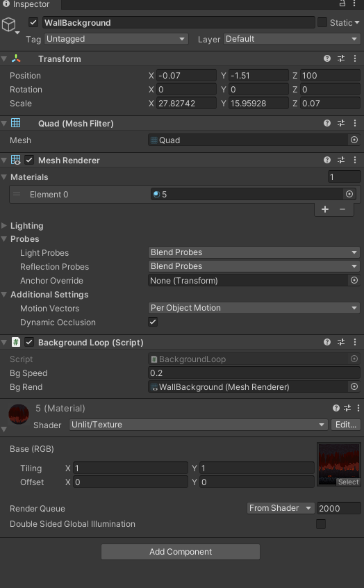Click the Quad mesh field
This screenshot has height=588, width=364.
click(248, 140)
